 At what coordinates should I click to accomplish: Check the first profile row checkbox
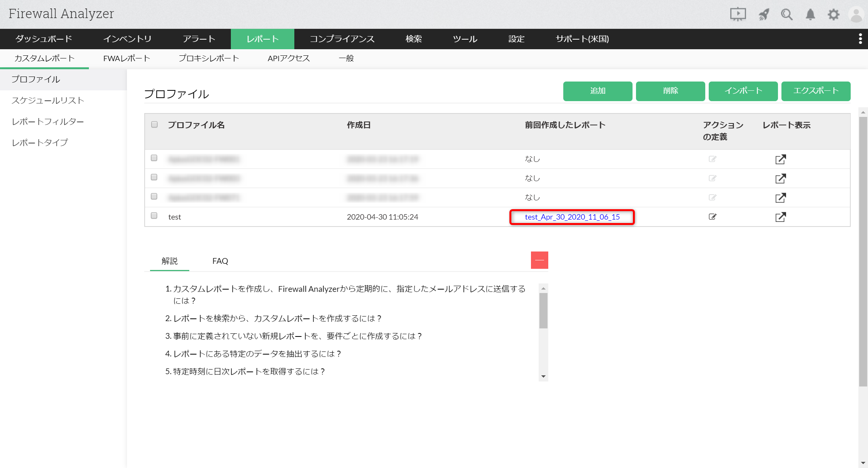[154, 158]
